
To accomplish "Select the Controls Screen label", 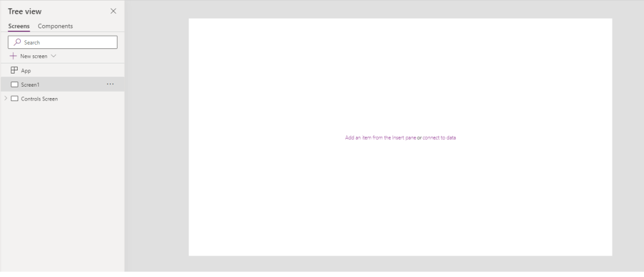I will tap(39, 99).
